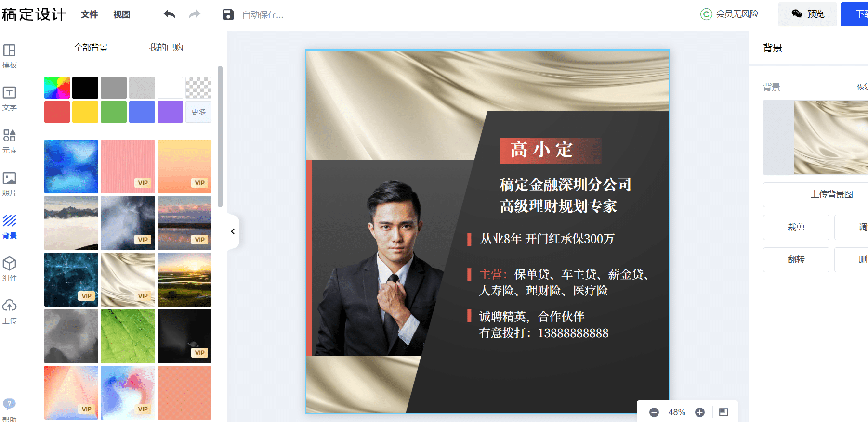Open the 文件 menu
Viewport: 868px width, 422px height.
click(90, 14)
